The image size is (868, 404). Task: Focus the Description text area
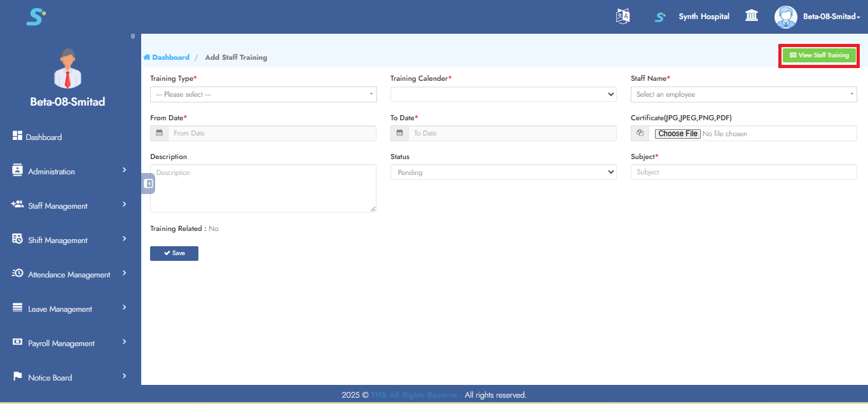[x=263, y=188]
